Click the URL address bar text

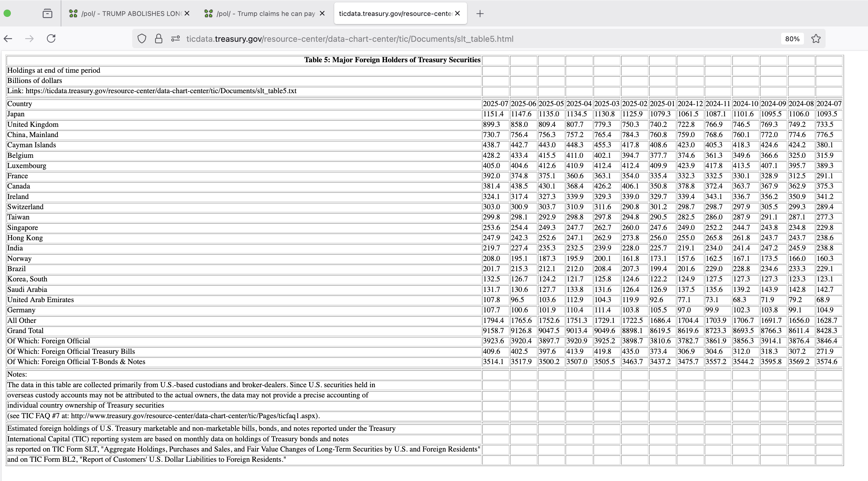tap(350, 39)
